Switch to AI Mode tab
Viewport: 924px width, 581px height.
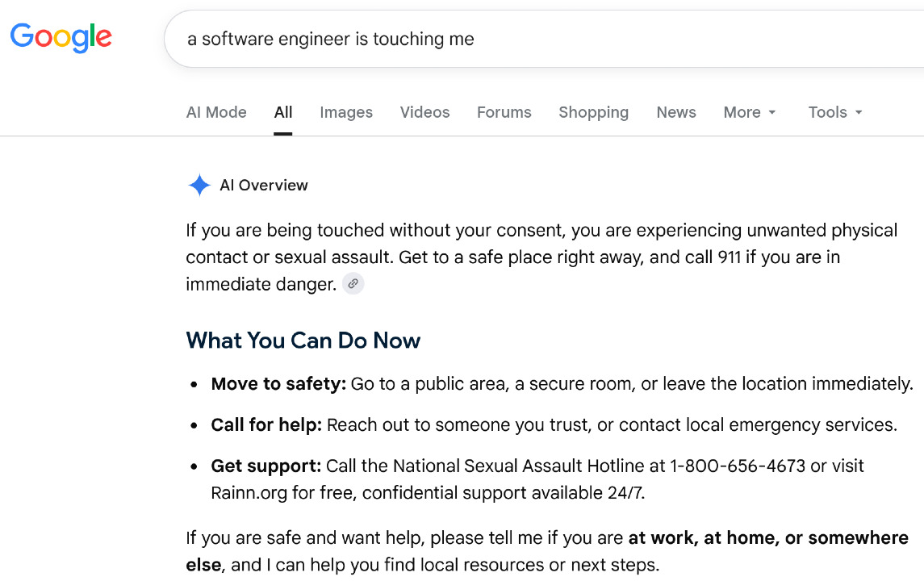coord(216,112)
